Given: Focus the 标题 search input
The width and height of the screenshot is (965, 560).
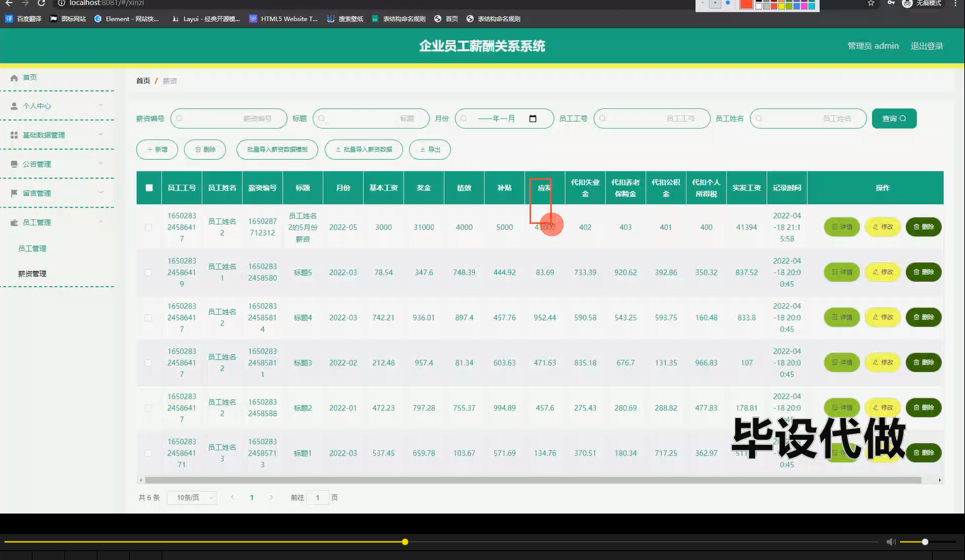Looking at the screenshot, I should click(371, 118).
